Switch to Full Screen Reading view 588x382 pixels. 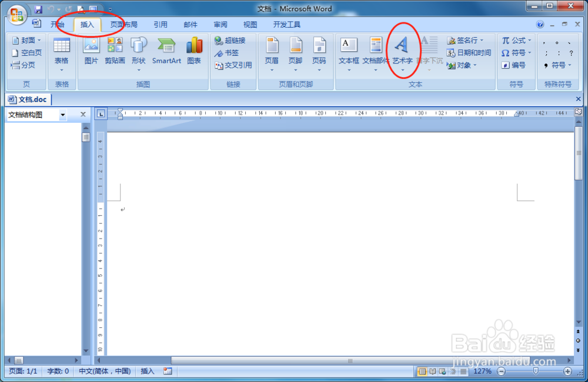tap(432, 371)
